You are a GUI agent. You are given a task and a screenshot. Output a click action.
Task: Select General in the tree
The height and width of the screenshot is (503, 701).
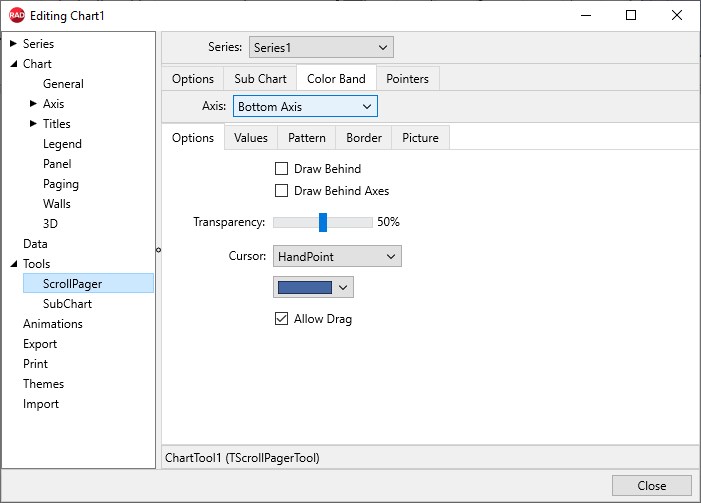63,84
